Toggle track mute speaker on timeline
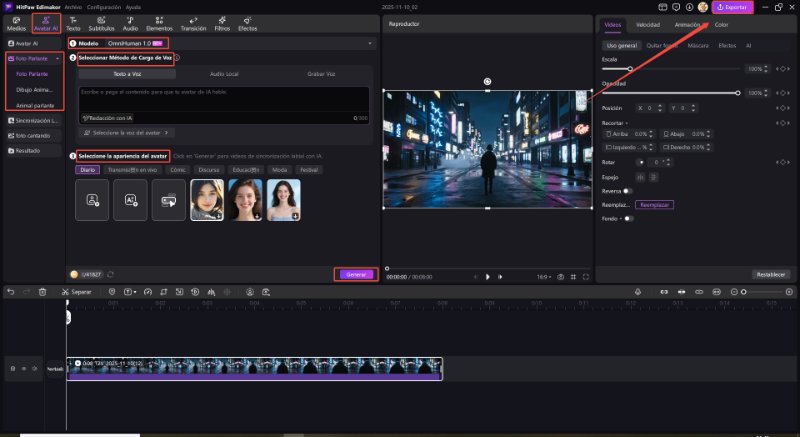This screenshot has height=437, width=800. coord(35,368)
